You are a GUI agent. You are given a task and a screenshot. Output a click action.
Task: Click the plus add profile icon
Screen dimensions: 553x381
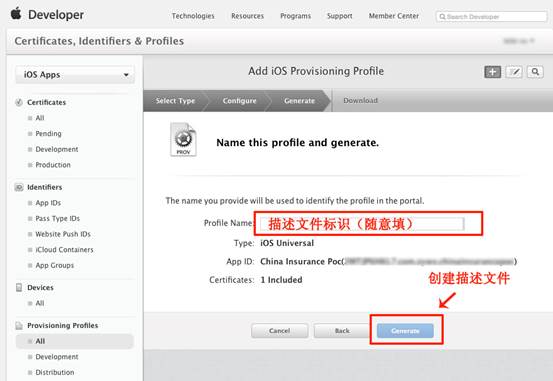(492, 72)
